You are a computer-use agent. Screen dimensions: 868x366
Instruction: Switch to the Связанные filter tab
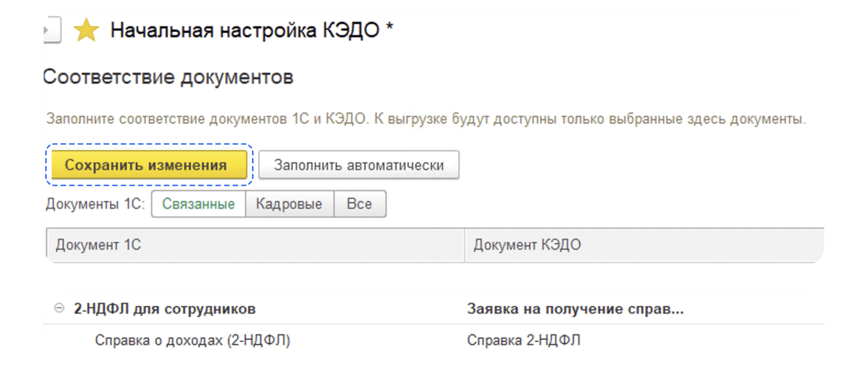coord(198,204)
